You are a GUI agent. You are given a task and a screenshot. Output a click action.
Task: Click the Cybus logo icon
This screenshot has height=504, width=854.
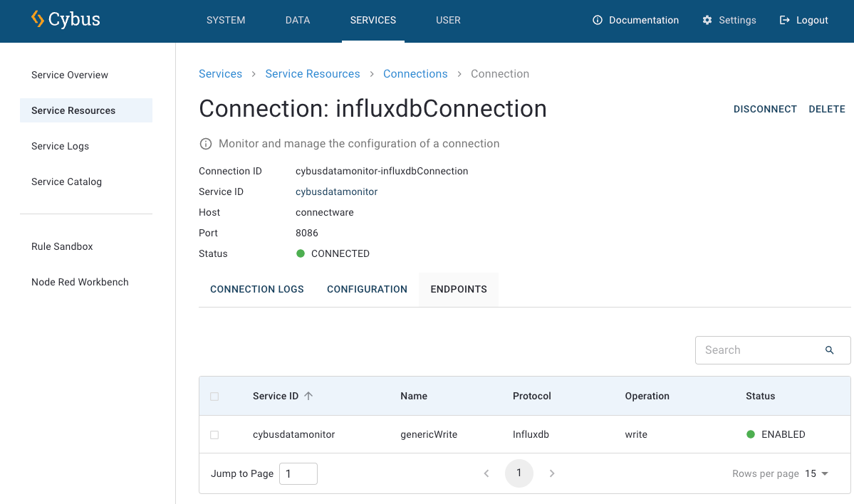(x=38, y=19)
